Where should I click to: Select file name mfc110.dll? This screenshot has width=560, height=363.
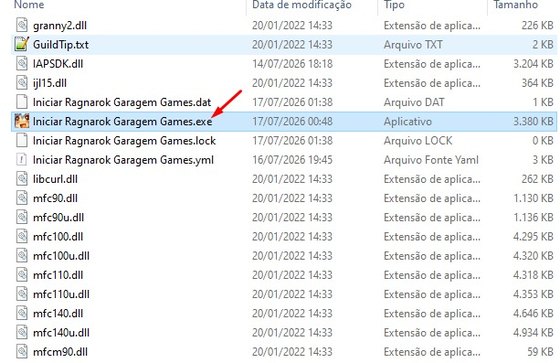58,275
